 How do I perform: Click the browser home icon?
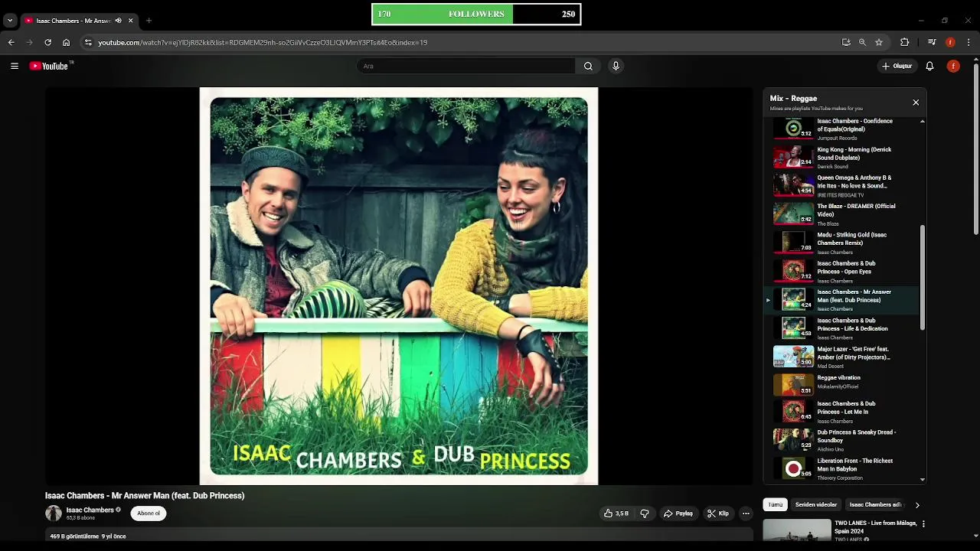(x=66, y=42)
